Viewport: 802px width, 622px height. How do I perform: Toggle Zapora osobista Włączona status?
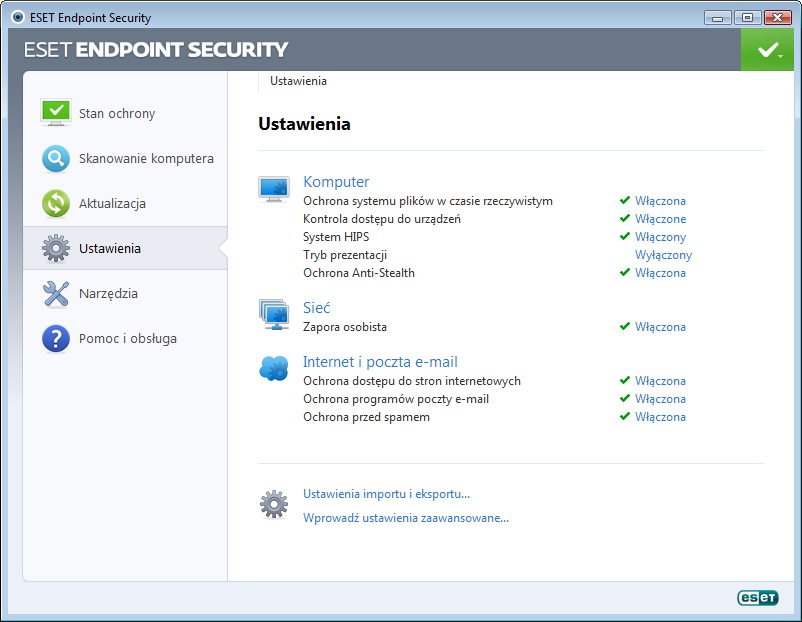(660, 327)
